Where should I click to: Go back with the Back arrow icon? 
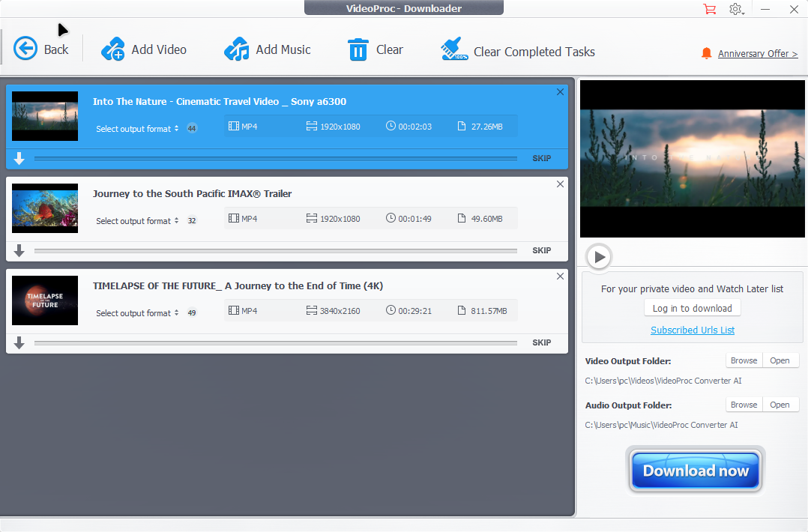click(25, 49)
